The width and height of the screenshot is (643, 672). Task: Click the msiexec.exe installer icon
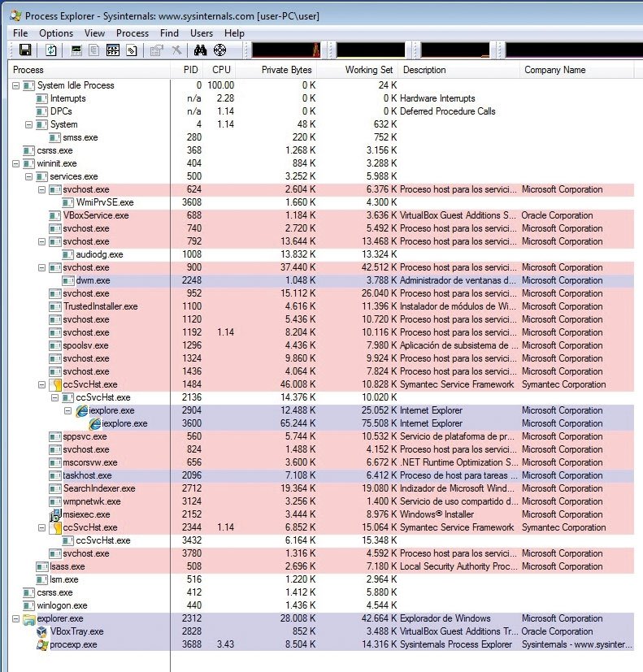point(55,514)
